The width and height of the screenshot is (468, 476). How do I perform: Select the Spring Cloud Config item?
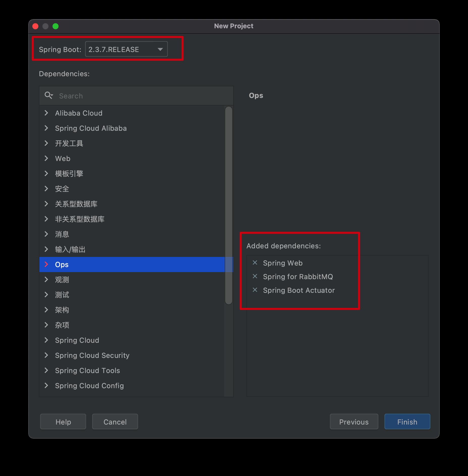[89, 386]
